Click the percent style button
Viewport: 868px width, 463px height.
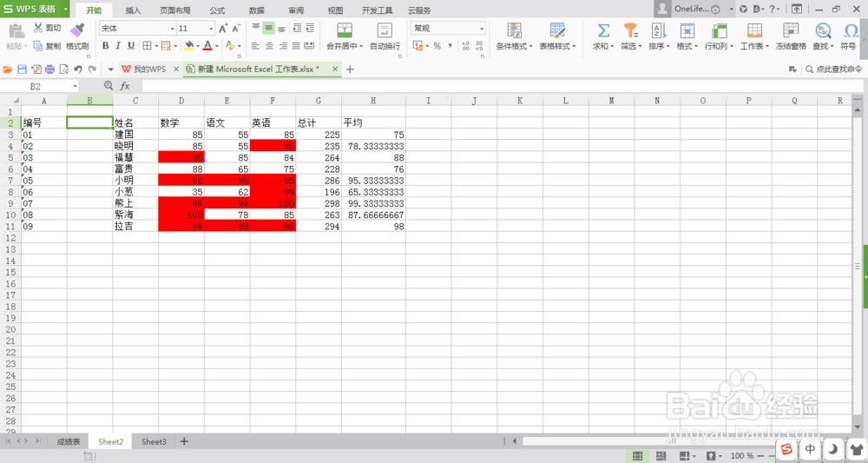coord(437,46)
